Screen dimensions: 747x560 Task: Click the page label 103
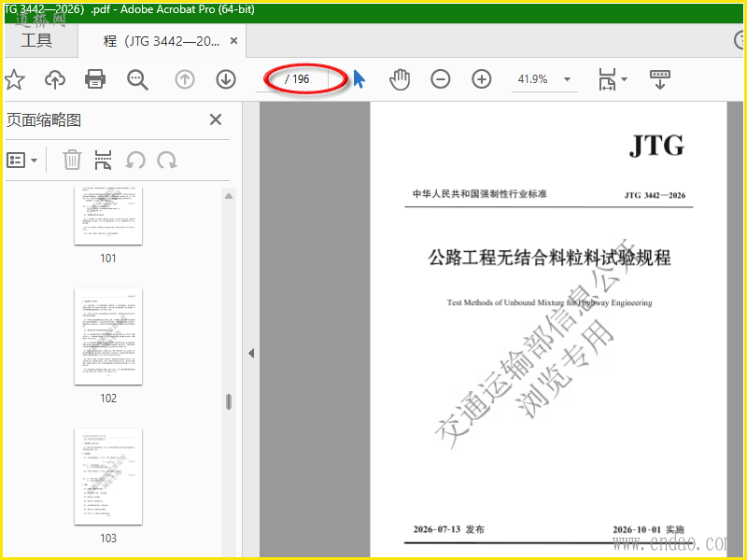108,539
